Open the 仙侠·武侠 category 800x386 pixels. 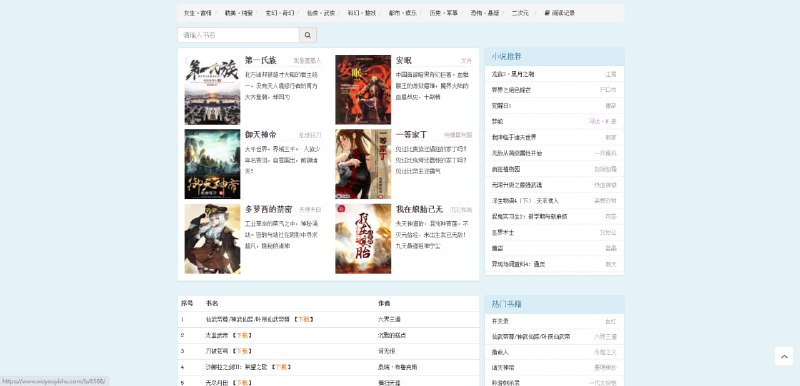pos(321,13)
